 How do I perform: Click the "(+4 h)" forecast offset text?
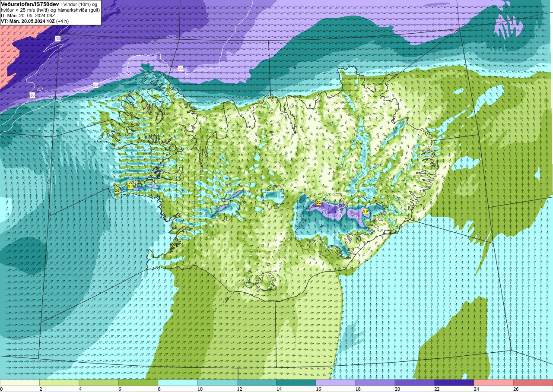[62, 21]
